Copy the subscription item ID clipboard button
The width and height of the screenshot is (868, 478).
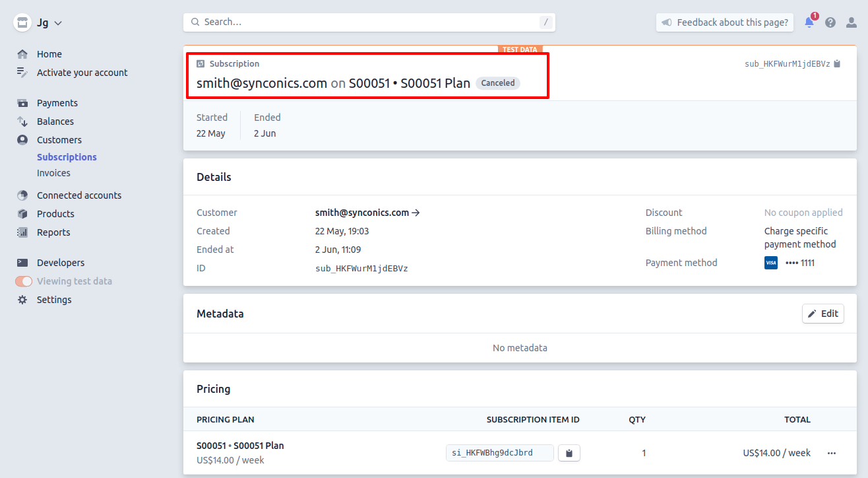click(x=569, y=453)
